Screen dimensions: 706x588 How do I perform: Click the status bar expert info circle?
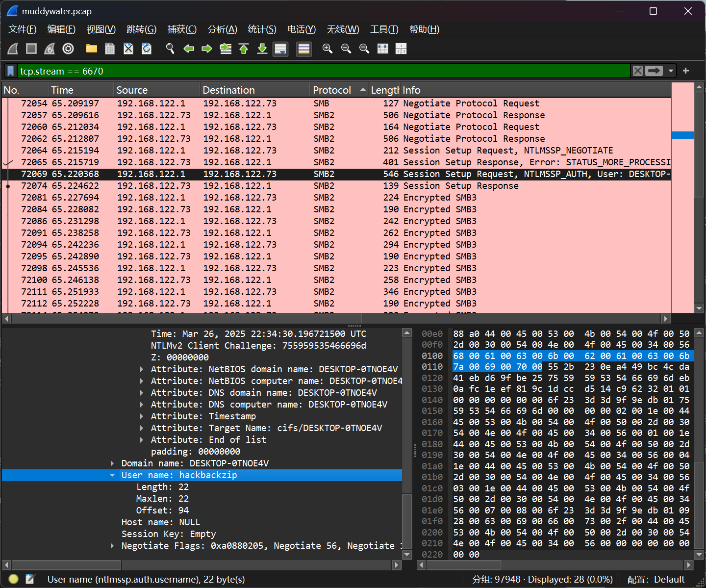[13, 579]
